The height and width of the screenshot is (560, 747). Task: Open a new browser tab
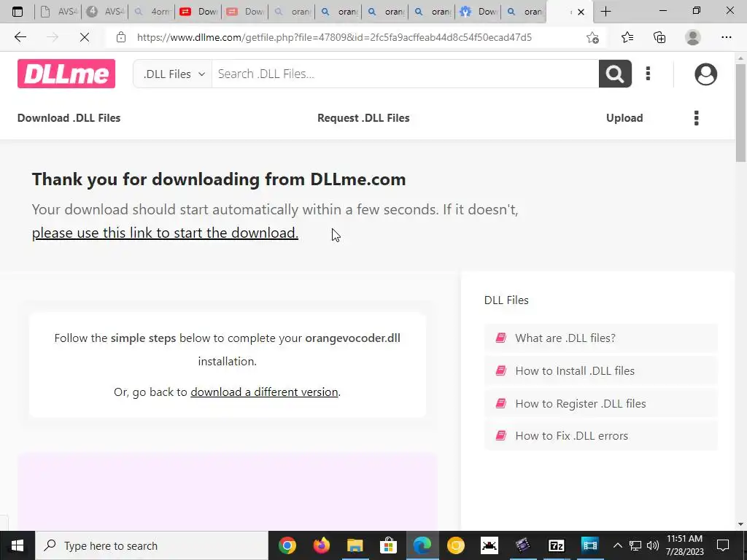pos(605,12)
